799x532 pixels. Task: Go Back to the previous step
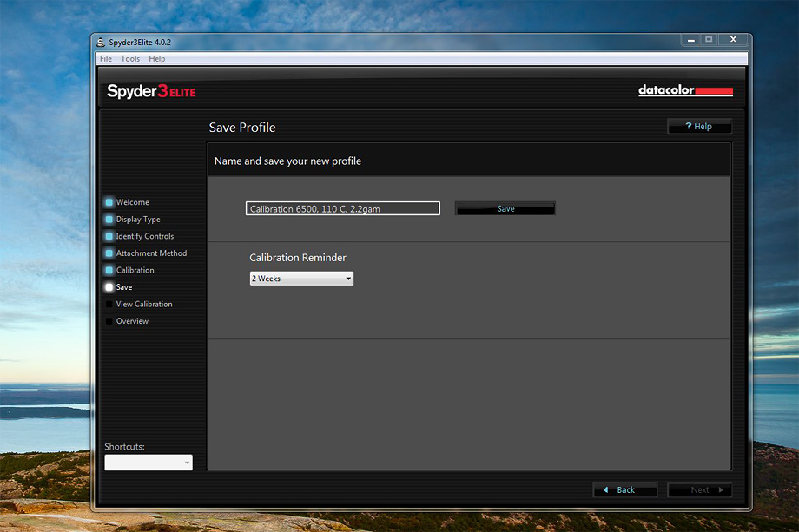tap(624, 489)
